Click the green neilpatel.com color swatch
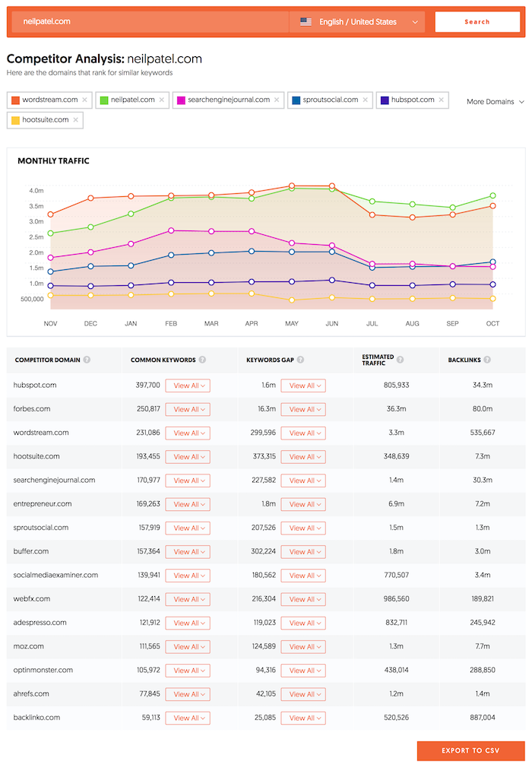 (104, 100)
